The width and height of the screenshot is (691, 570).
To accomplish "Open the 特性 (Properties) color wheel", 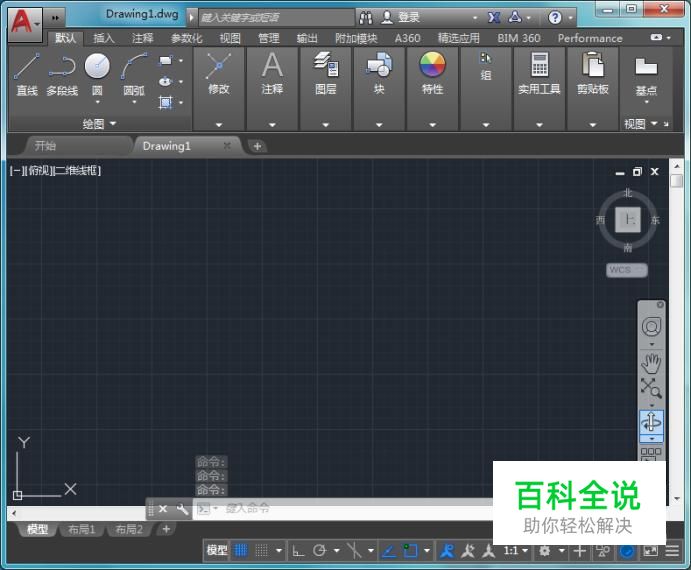I will pyautogui.click(x=432, y=66).
